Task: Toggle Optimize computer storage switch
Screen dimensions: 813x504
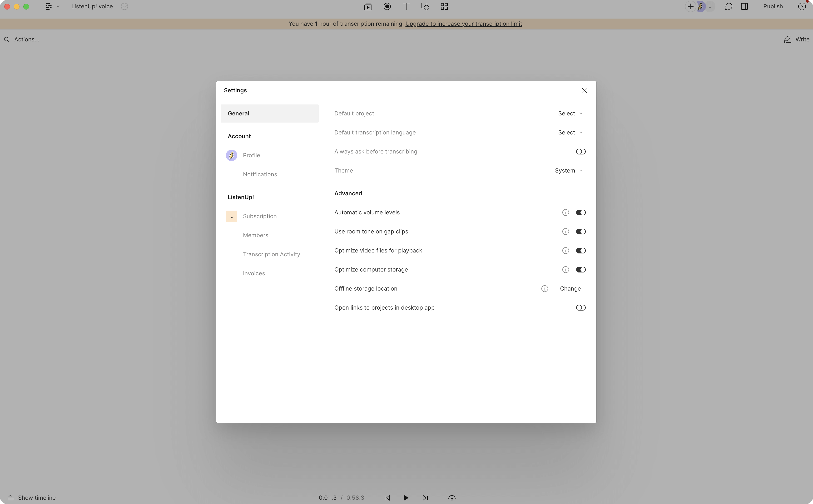Action: [580, 270]
